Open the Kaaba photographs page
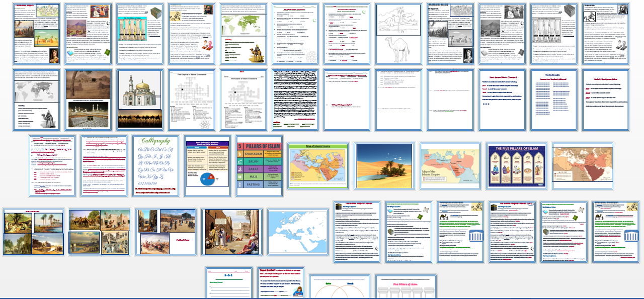The width and height of the screenshot is (644, 299). (88, 99)
